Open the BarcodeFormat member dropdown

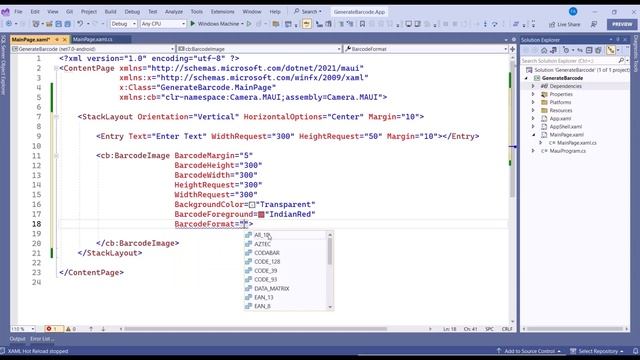tap(426, 49)
